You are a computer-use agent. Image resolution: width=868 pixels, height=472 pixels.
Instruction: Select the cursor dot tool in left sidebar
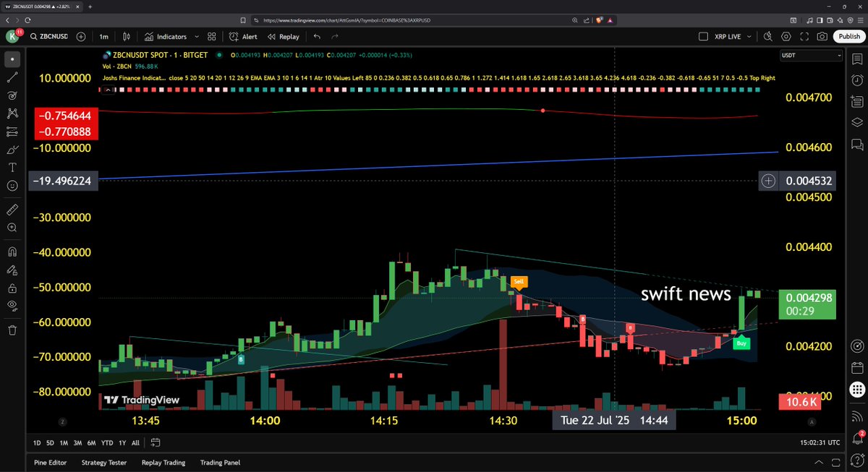coord(12,59)
